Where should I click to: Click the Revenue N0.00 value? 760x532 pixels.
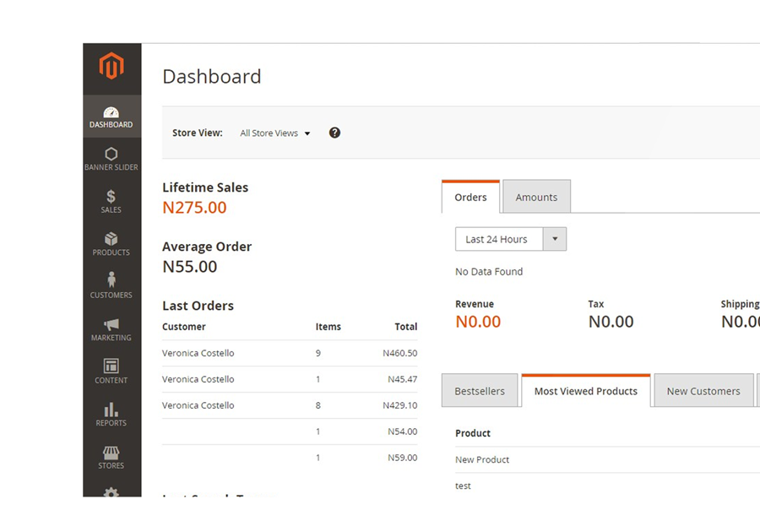(x=478, y=322)
